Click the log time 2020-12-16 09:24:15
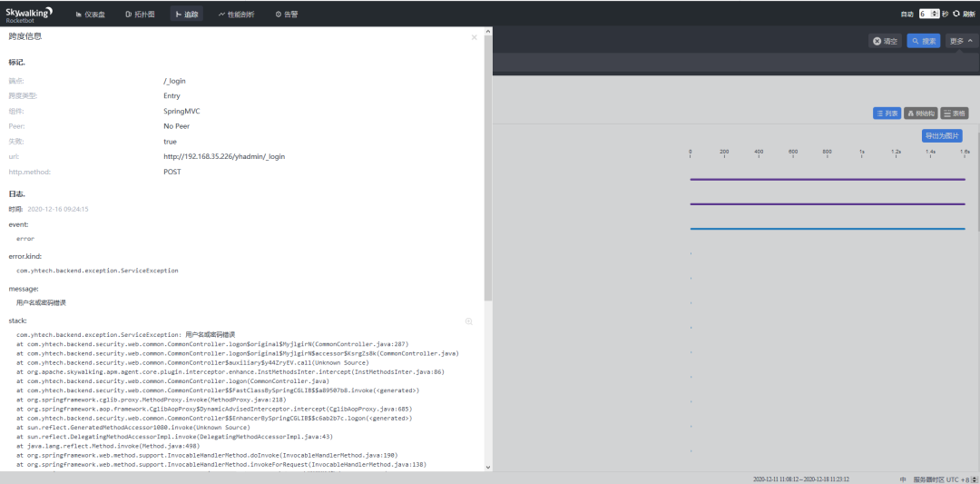 (x=58, y=209)
